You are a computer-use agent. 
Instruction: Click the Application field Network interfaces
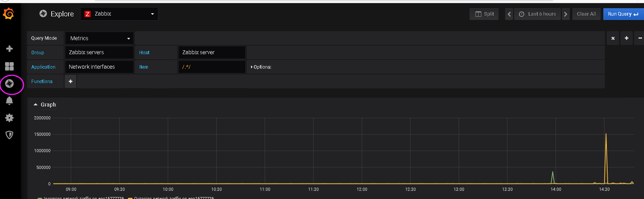click(x=99, y=67)
